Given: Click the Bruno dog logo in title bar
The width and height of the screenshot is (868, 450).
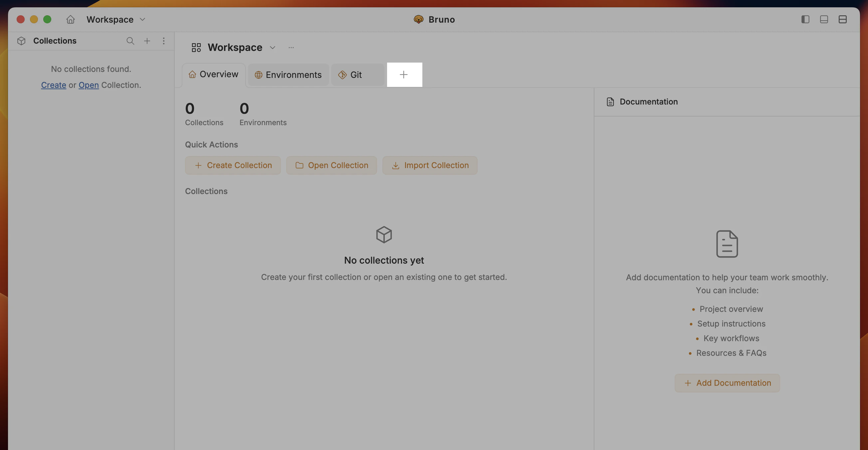Looking at the screenshot, I should coord(418,19).
